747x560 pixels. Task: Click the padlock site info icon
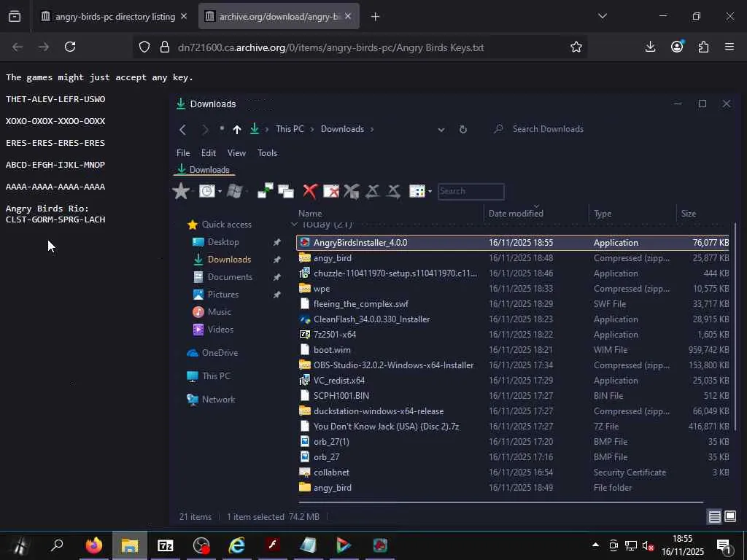[x=165, y=47]
